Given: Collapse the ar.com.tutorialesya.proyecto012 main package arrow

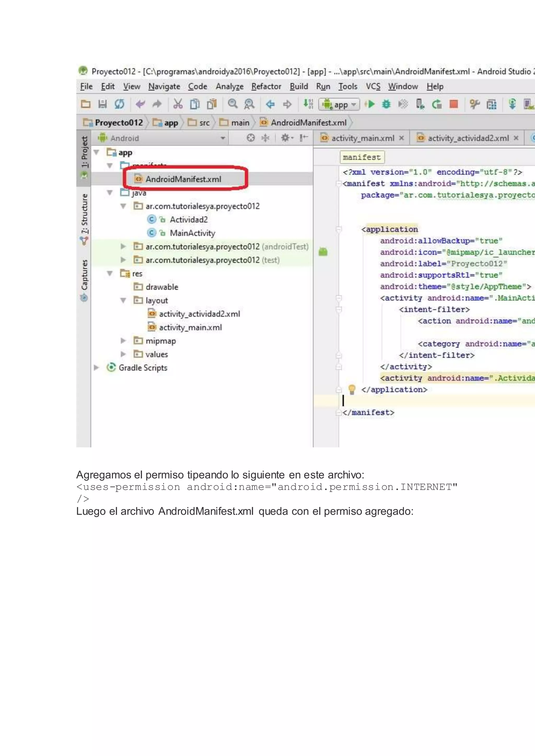Looking at the screenshot, I should (x=124, y=206).
